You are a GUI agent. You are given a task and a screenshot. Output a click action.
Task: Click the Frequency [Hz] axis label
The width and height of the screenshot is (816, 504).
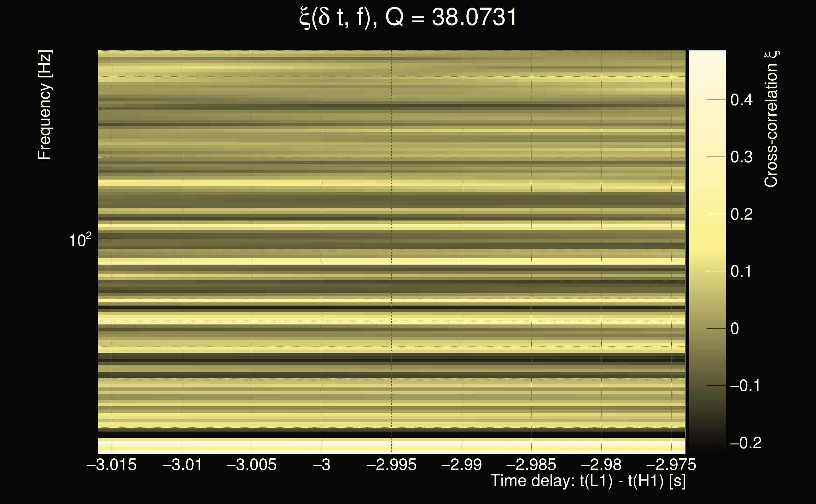point(44,105)
